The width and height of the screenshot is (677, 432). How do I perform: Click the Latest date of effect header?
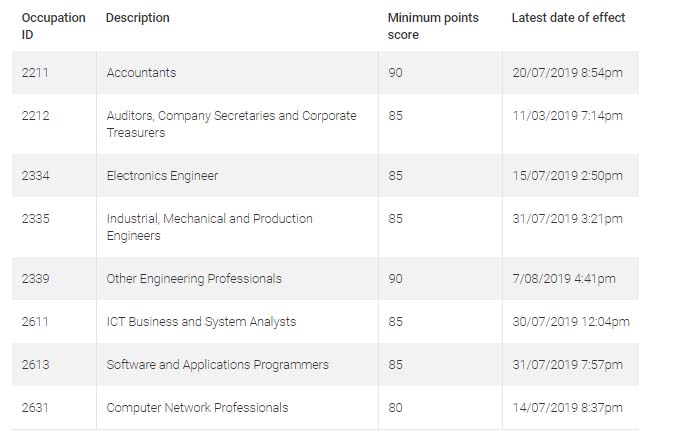568,18
